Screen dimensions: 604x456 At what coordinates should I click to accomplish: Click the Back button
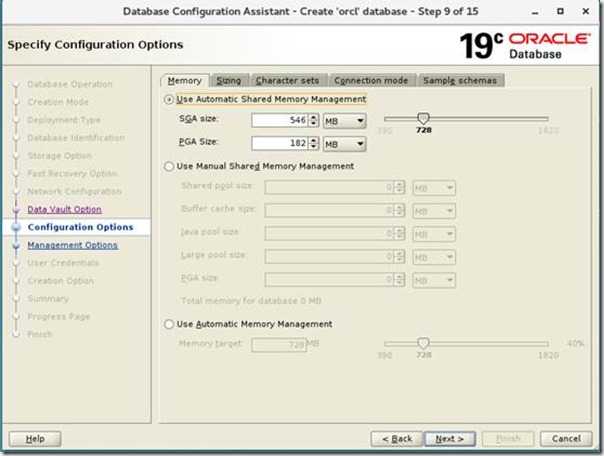pyautogui.click(x=397, y=439)
